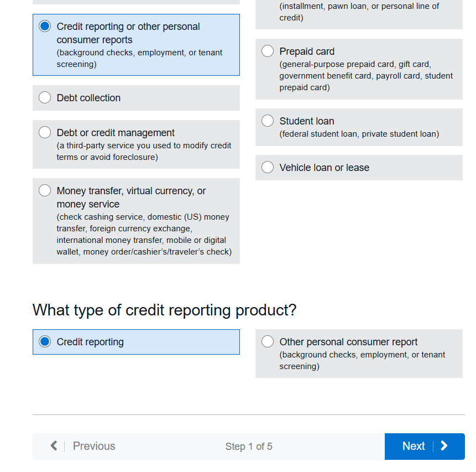Click the 'installment, pawn loan, or personal line' text

click(359, 12)
